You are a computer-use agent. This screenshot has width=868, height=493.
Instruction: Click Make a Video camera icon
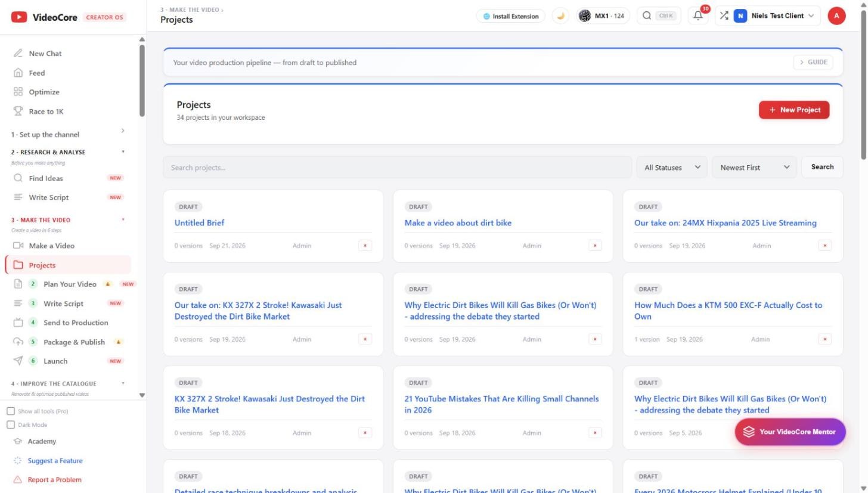18,246
